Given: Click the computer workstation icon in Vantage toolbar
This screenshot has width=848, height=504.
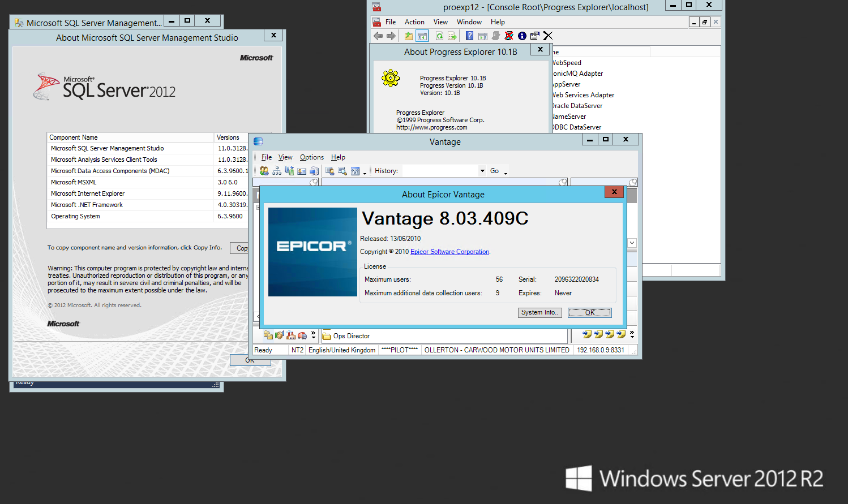Looking at the screenshot, I should tap(314, 171).
